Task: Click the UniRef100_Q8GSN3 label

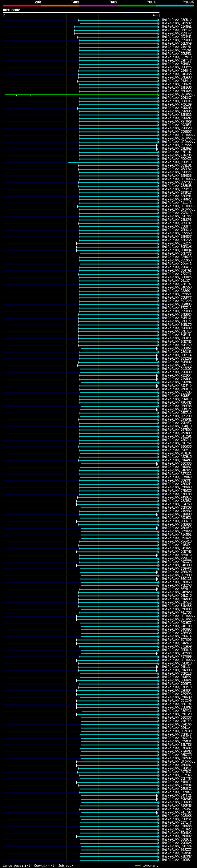Action: click(176, 352)
